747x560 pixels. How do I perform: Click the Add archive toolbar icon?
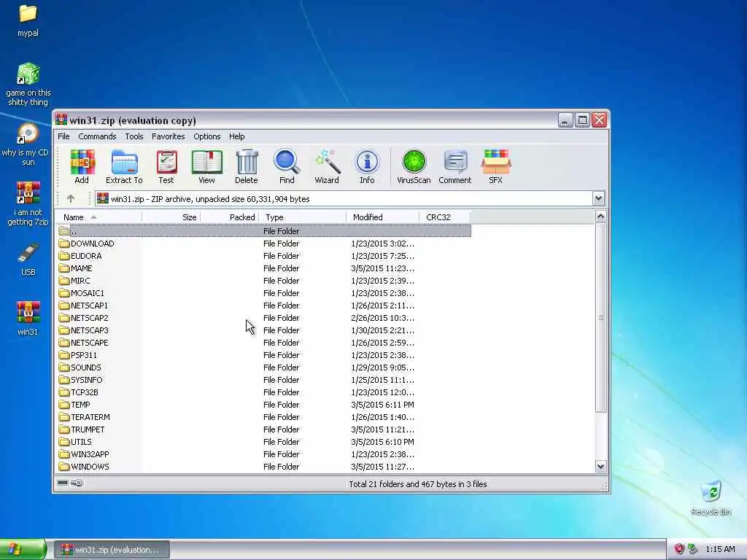pos(82,166)
